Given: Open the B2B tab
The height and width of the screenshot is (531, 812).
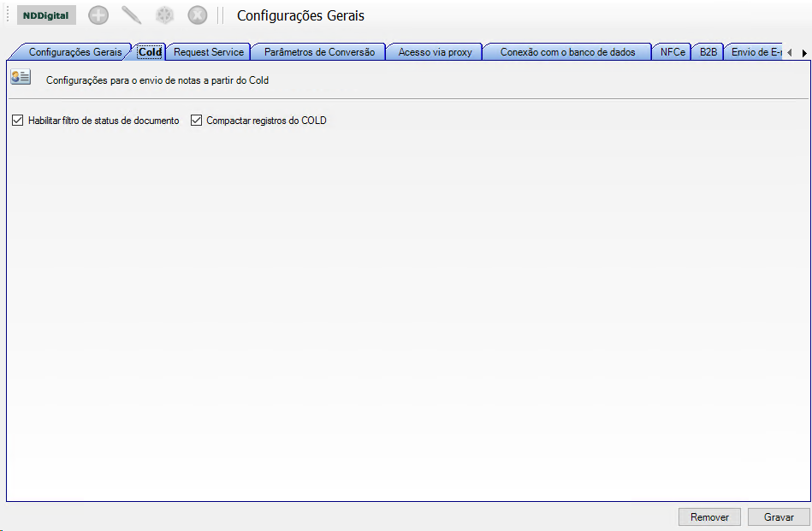Looking at the screenshot, I should point(708,52).
